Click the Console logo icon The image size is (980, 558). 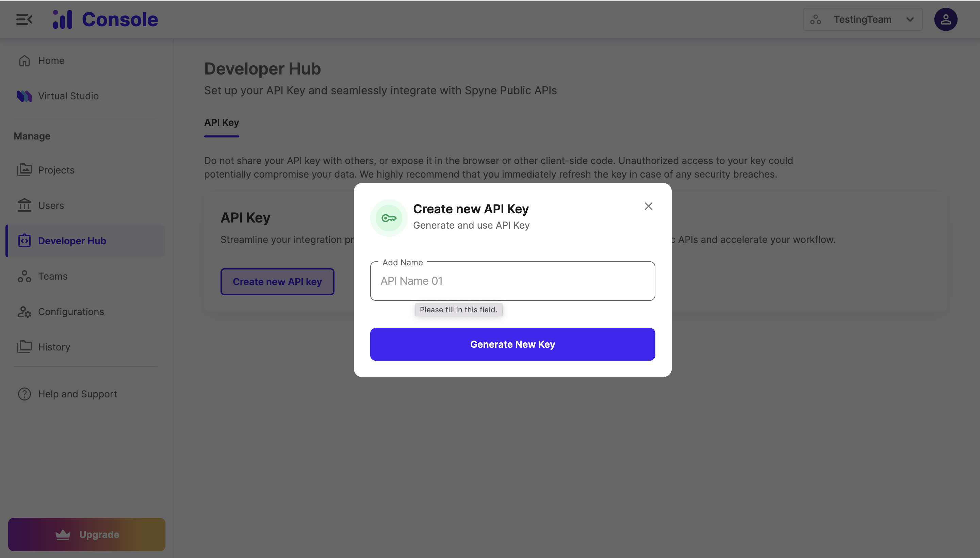[x=63, y=19]
